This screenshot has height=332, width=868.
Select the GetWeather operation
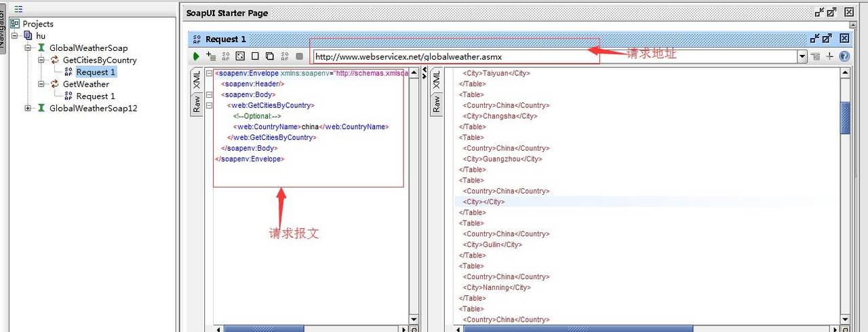[x=85, y=84]
